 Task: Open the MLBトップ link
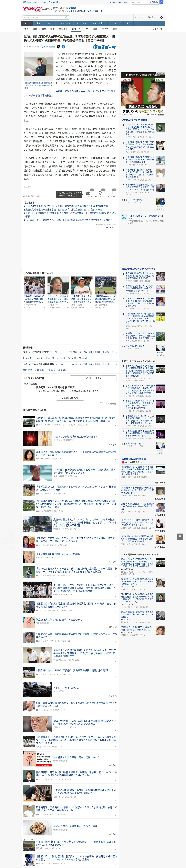77,364
